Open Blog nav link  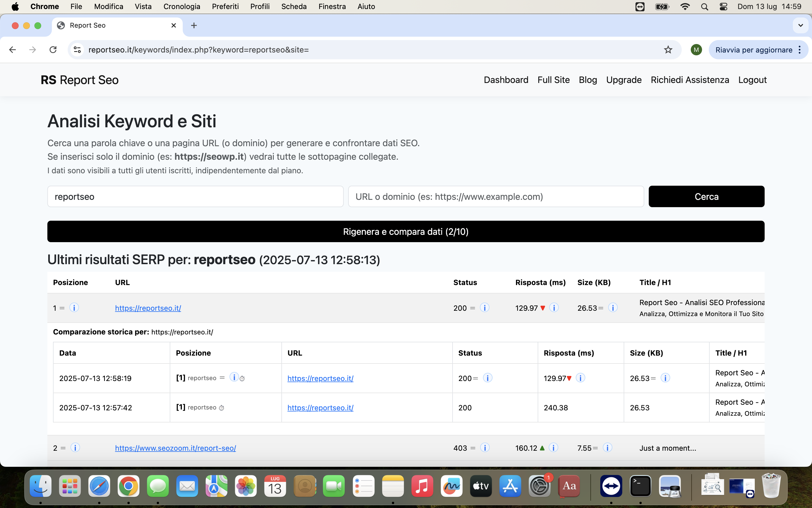pyautogui.click(x=588, y=80)
